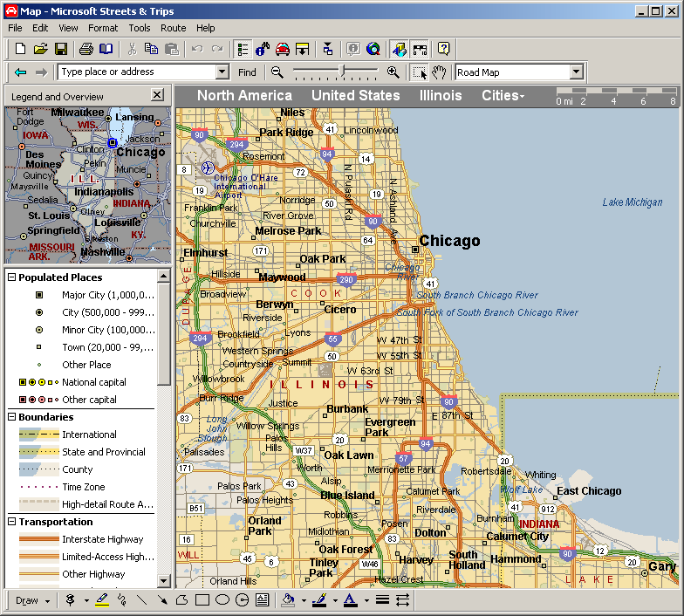Viewport: 684px width, 616px height.
Task: Click the Find Nearby Places binoculars icon
Action: click(x=263, y=49)
